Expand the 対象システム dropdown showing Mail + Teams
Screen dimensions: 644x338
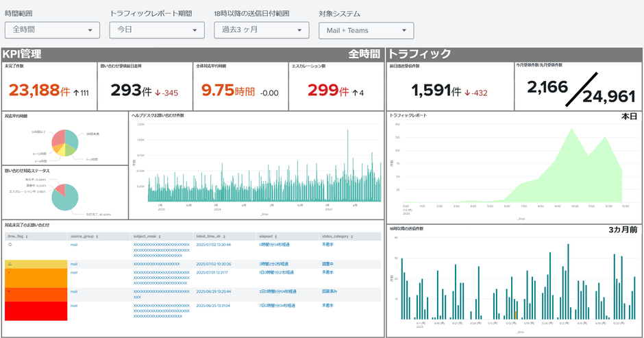coord(366,30)
